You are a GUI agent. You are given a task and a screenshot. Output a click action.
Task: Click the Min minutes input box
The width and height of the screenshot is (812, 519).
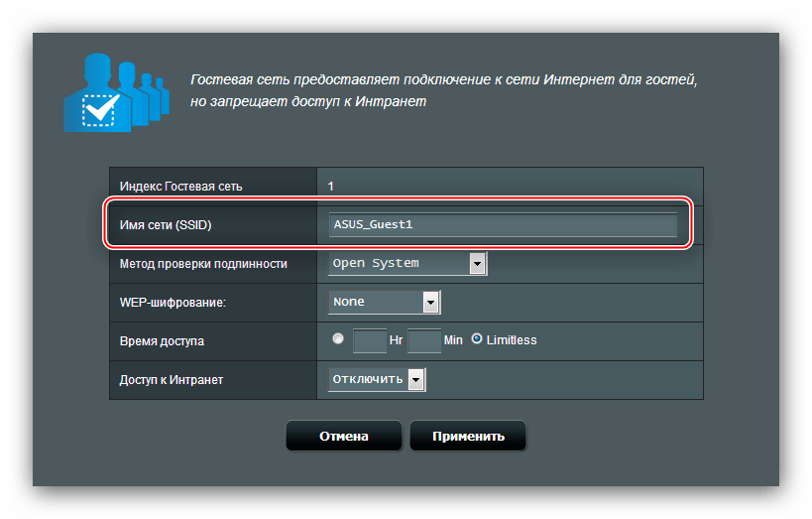click(424, 340)
